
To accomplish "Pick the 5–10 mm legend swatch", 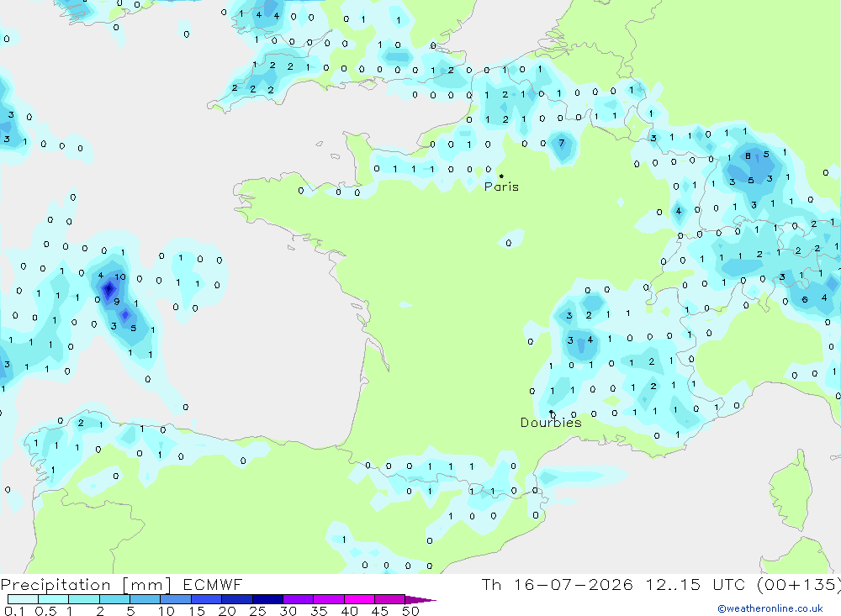I will (x=145, y=599).
